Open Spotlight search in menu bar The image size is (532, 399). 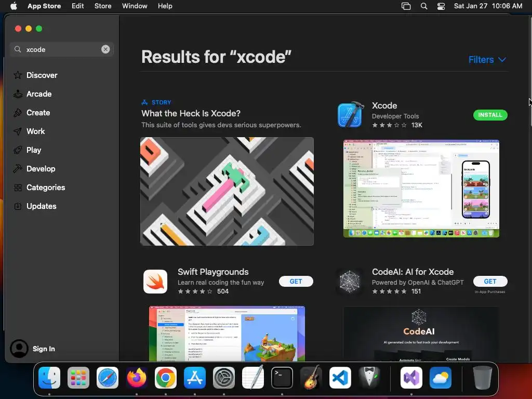click(x=424, y=6)
